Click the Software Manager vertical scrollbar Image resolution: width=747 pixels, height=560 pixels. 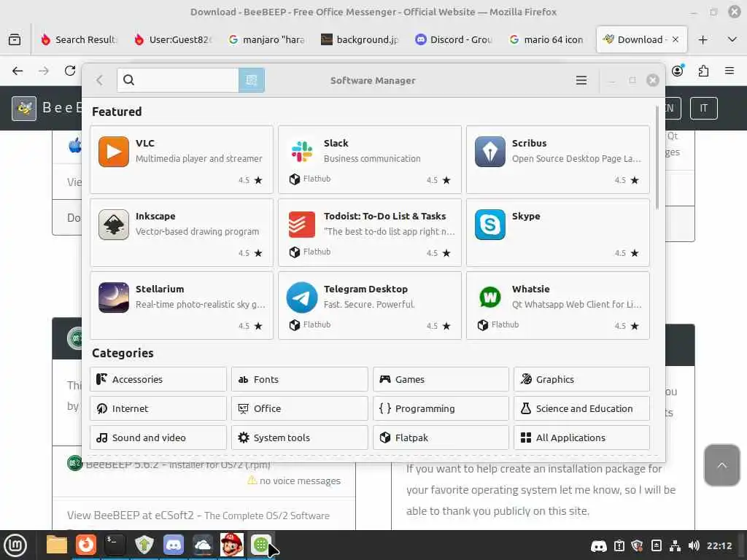coord(657,157)
